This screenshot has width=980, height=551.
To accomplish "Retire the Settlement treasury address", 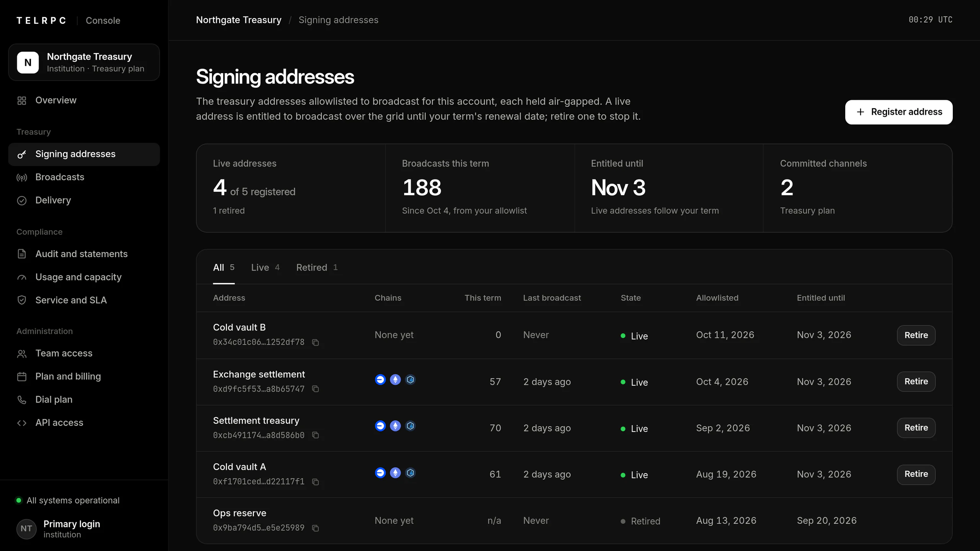I will [916, 428].
